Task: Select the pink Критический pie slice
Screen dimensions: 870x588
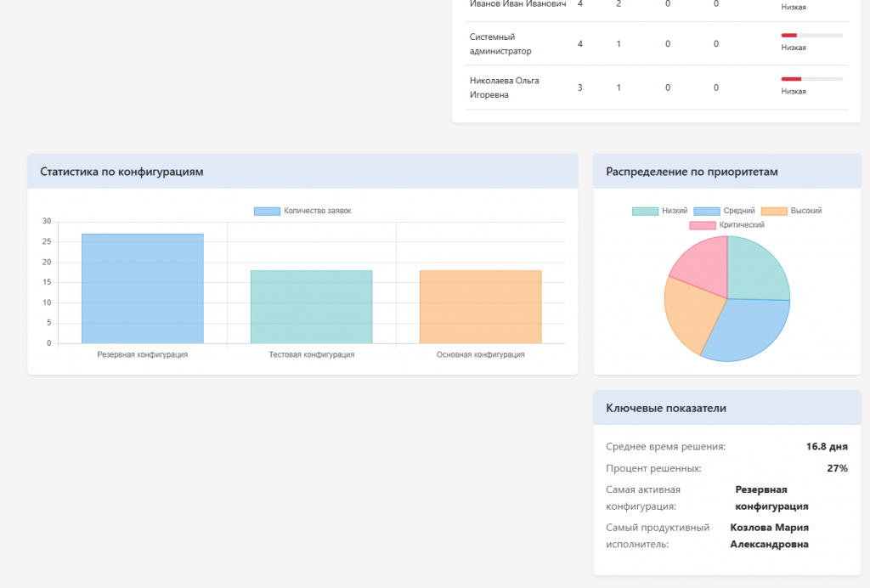Action: pyautogui.click(x=704, y=266)
